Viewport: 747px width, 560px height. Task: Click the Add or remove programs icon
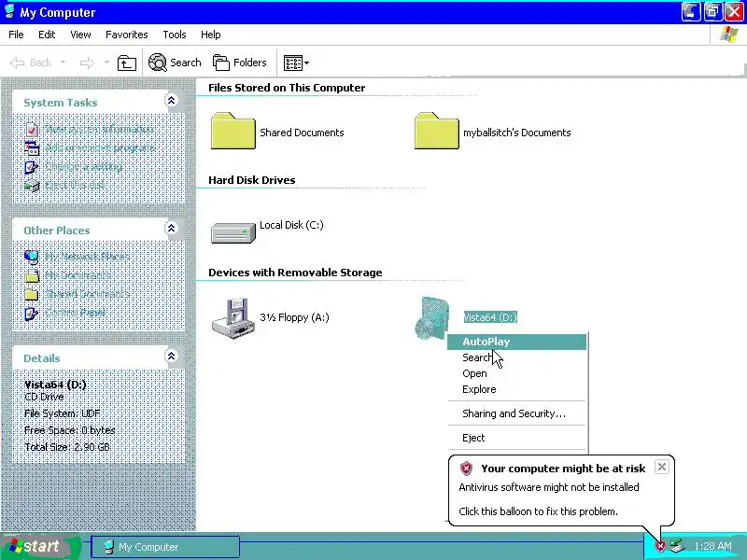coord(32,148)
